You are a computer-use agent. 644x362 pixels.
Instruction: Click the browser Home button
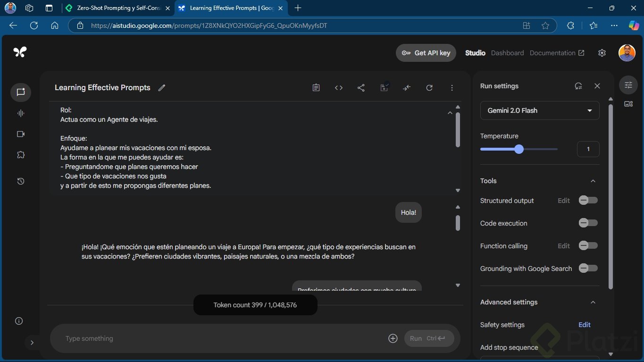[55, 25]
